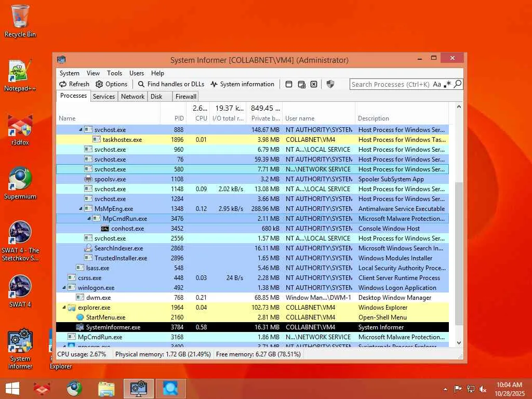Click Physical memory status bar entry
Image resolution: width=532 pixels, height=399 pixels.
click(x=163, y=354)
